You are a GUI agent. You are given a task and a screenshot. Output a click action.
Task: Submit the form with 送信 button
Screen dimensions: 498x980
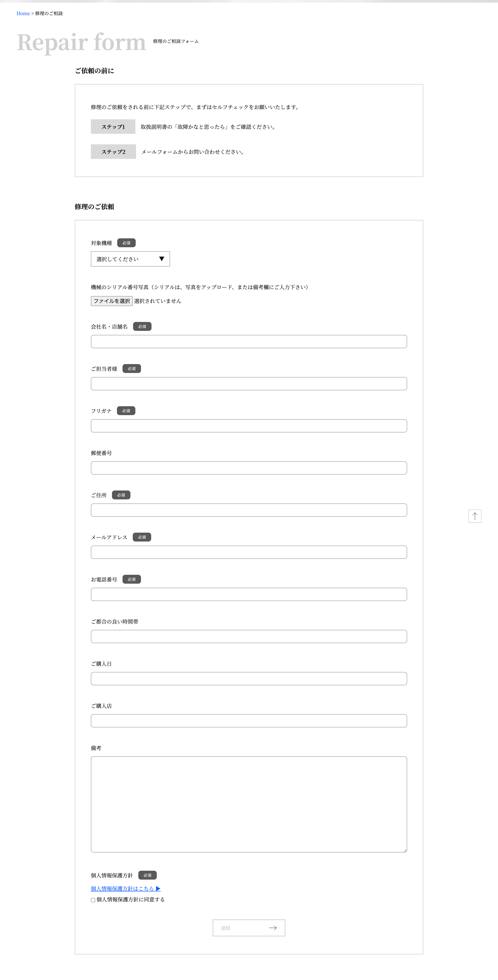click(x=249, y=928)
